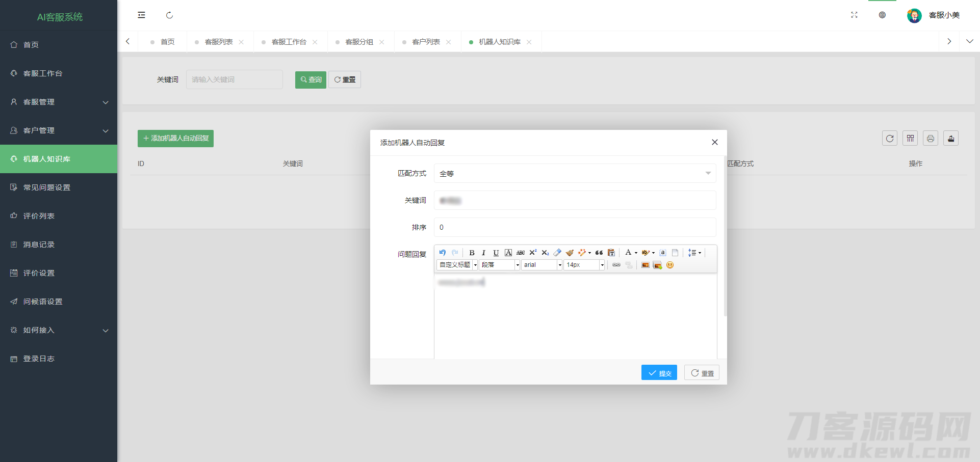Expand the 客服管理 sidebar menu
The width and height of the screenshot is (980, 462).
(x=59, y=102)
